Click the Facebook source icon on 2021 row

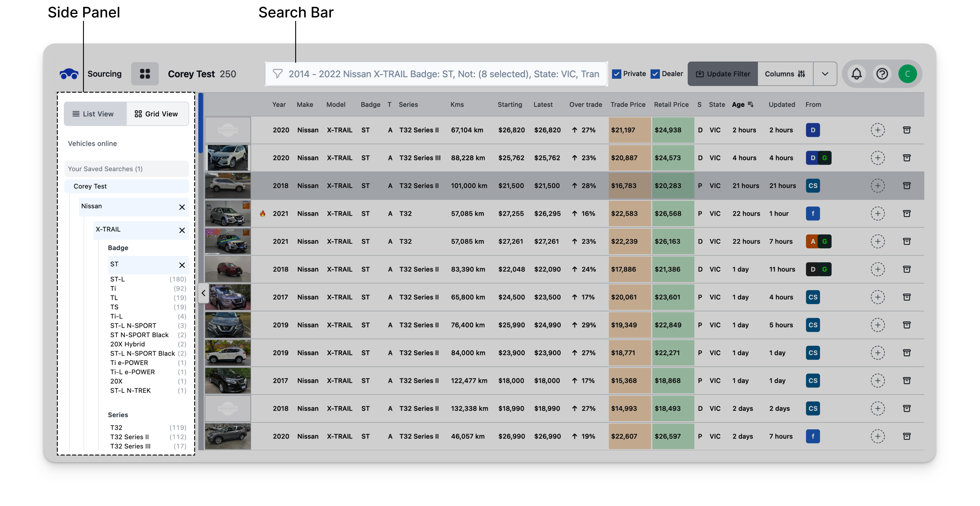click(813, 213)
